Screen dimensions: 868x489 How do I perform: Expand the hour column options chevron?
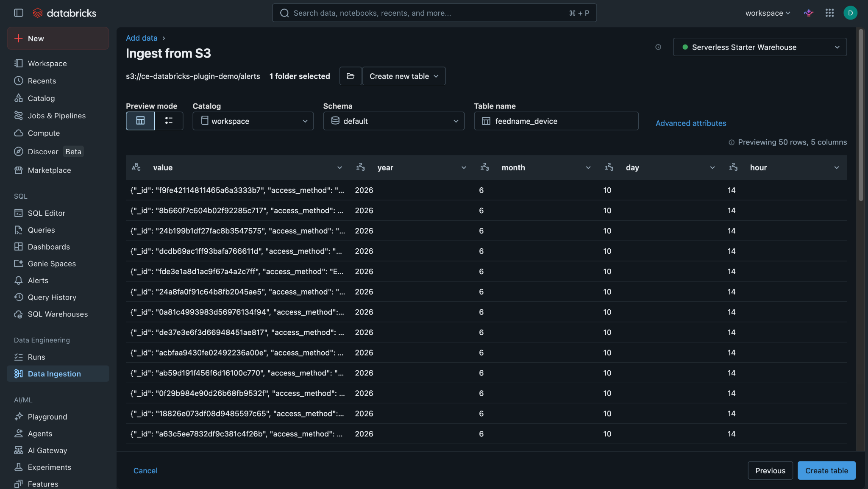point(837,167)
